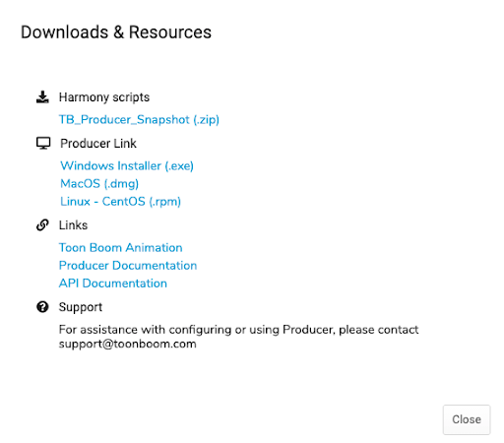Click the Links section heading
Viewport: 504px width, 443px height.
coord(73,225)
